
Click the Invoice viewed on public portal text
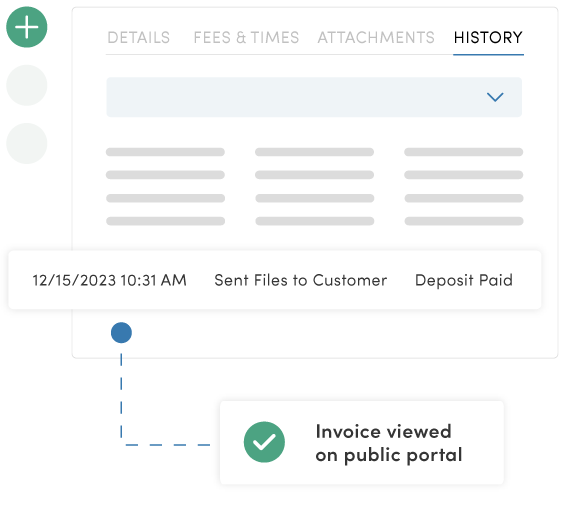[389, 443]
